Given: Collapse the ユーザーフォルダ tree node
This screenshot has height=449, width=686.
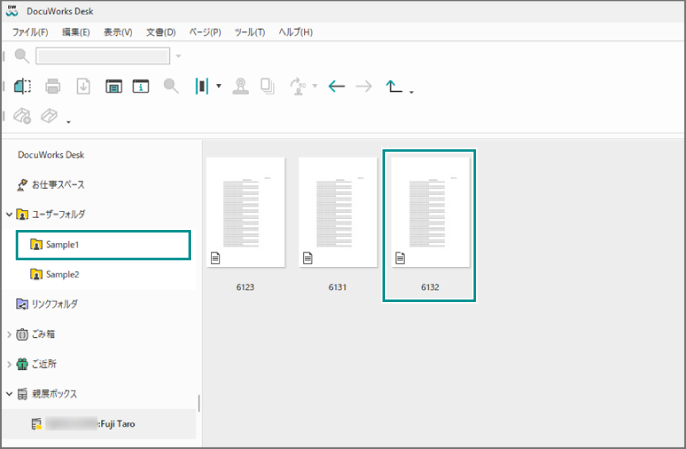Looking at the screenshot, I should 9,214.
